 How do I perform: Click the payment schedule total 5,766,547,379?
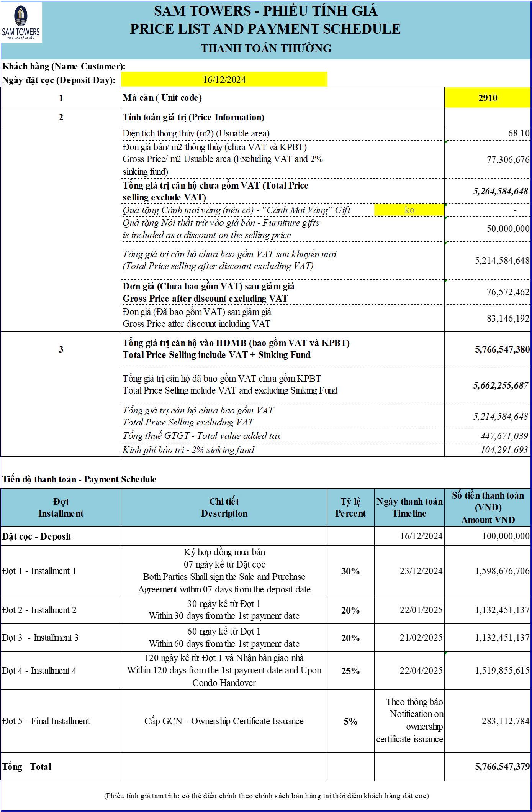point(502,767)
